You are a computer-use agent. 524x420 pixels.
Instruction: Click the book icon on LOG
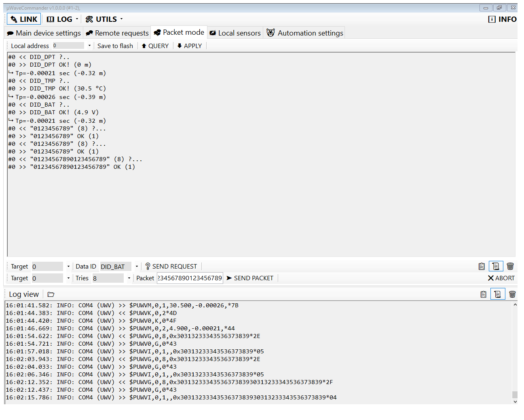pos(50,19)
